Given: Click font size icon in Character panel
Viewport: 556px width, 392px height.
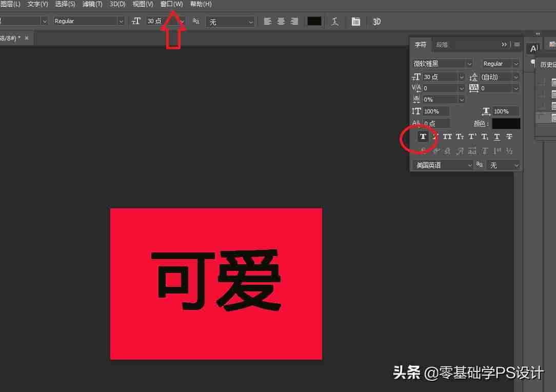Looking at the screenshot, I should (416, 77).
